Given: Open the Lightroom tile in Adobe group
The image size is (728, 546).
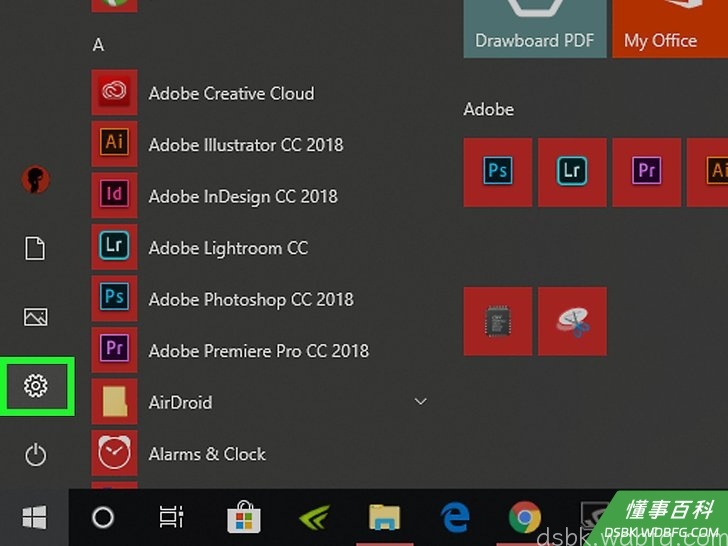Looking at the screenshot, I should point(572,172).
